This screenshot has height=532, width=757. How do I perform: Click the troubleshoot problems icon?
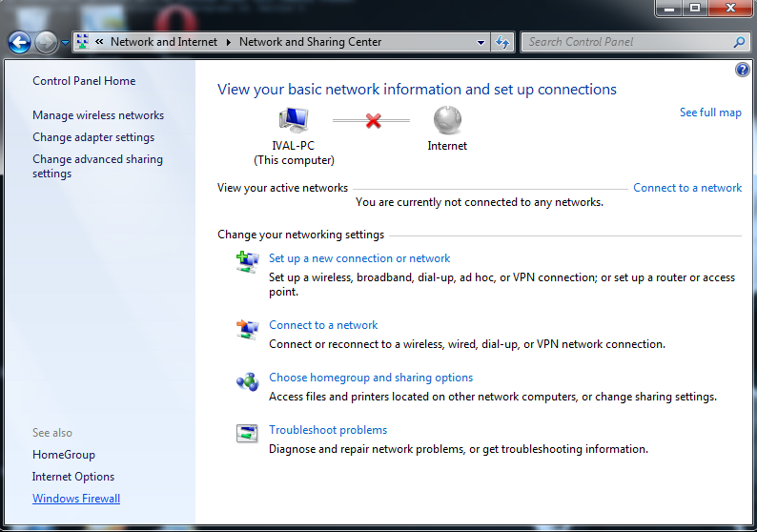[x=247, y=433]
